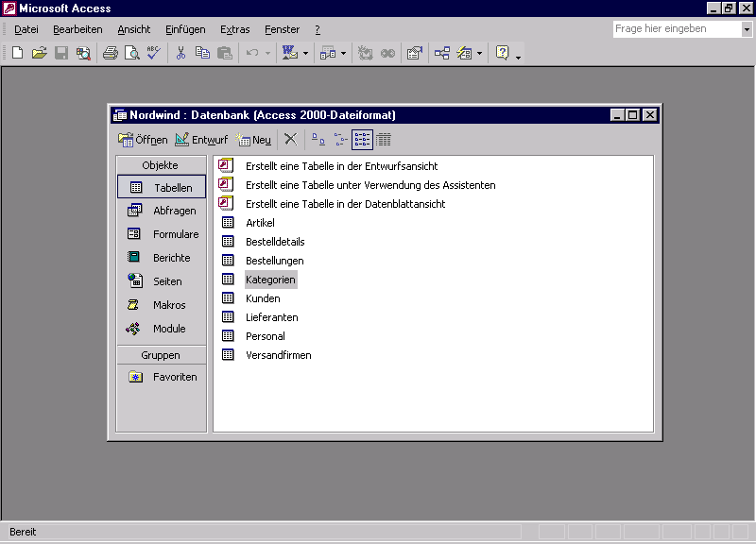The height and width of the screenshot is (544, 756).
Task: Open the Ansicht menu
Action: [x=134, y=29]
